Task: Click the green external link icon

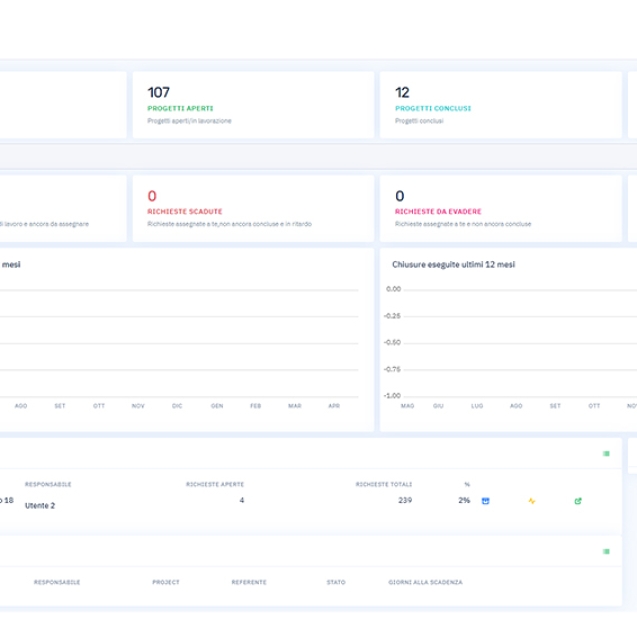Action: point(578,501)
